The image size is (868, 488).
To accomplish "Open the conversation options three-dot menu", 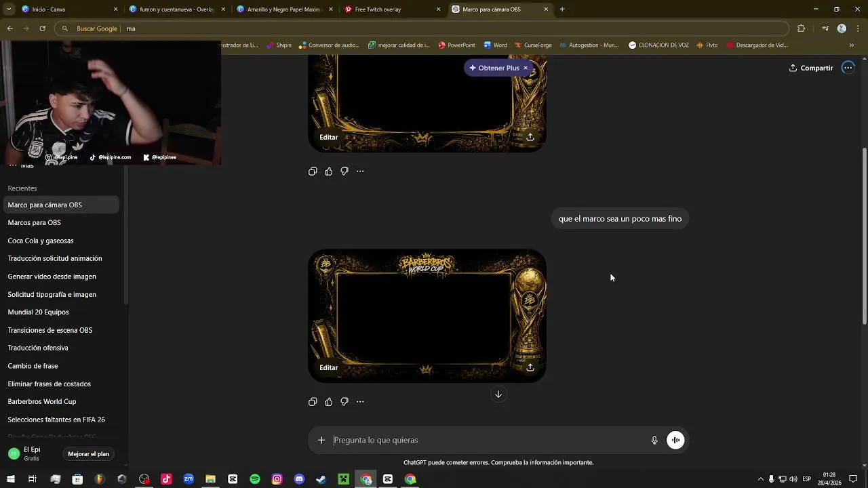I will click(848, 68).
